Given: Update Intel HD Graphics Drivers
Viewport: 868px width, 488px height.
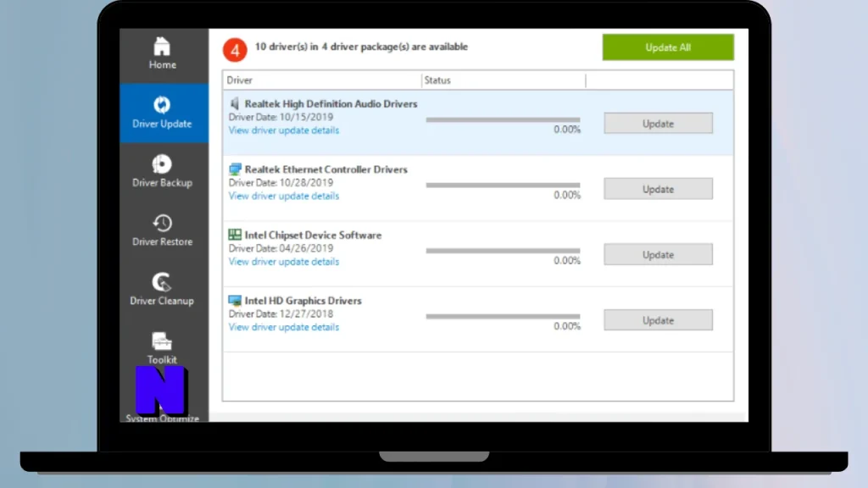Looking at the screenshot, I should coord(658,319).
